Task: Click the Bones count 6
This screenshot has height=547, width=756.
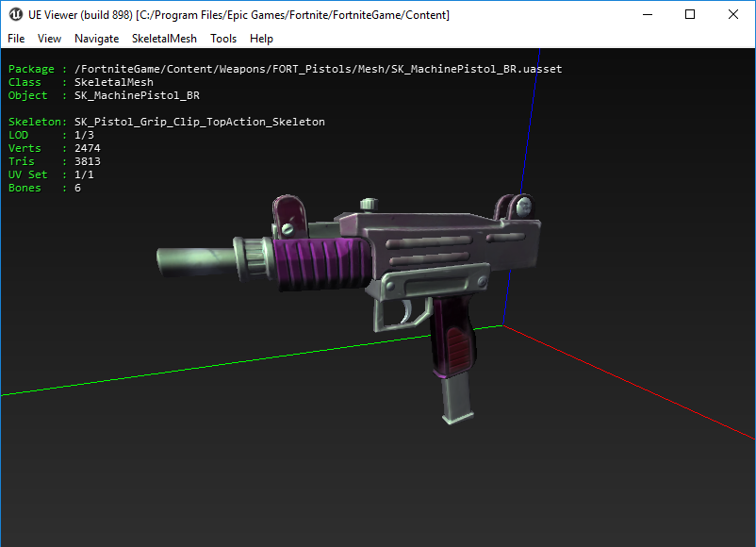Action: point(77,188)
